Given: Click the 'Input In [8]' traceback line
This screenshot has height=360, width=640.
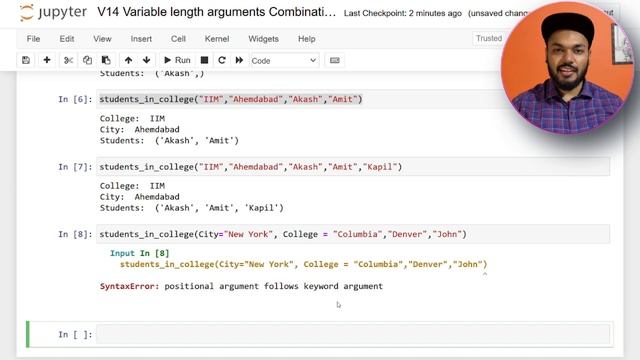Looking at the screenshot, I should click(x=139, y=253).
